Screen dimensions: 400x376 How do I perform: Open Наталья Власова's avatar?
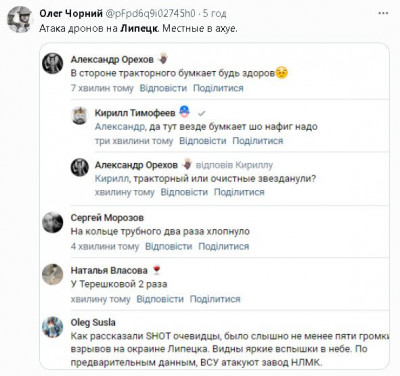(53, 274)
